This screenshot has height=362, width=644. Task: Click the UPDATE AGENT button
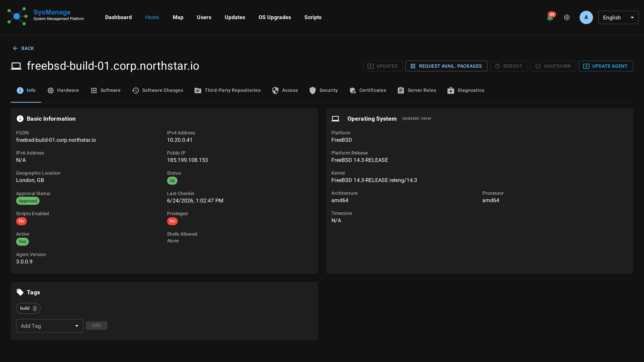coord(606,66)
